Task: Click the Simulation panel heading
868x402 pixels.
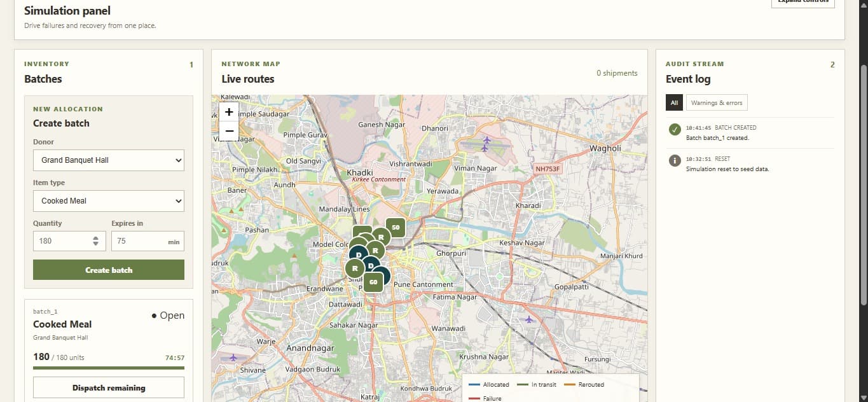Action: [67, 11]
